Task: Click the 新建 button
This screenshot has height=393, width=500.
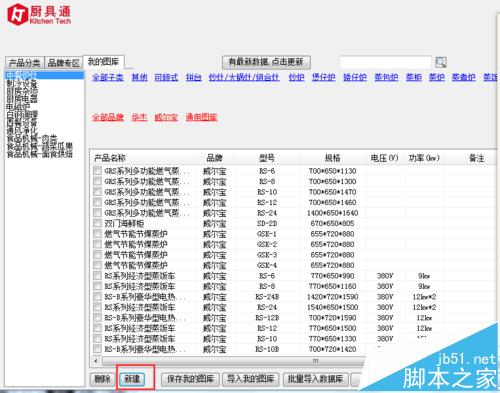Action: [x=132, y=379]
